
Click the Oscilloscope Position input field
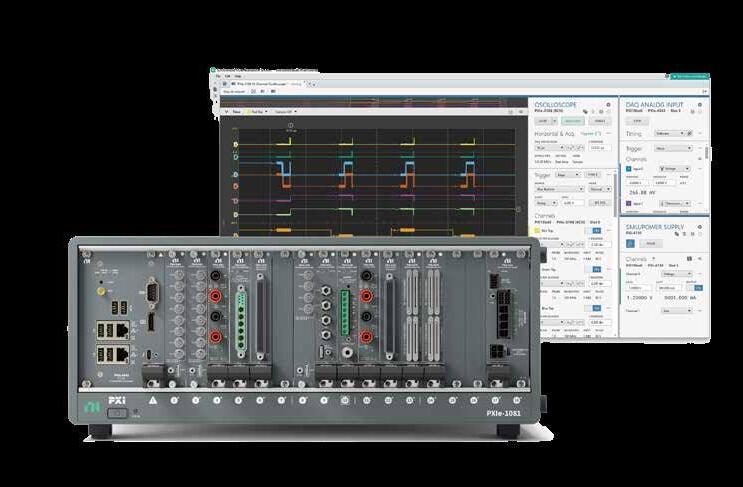(599, 148)
